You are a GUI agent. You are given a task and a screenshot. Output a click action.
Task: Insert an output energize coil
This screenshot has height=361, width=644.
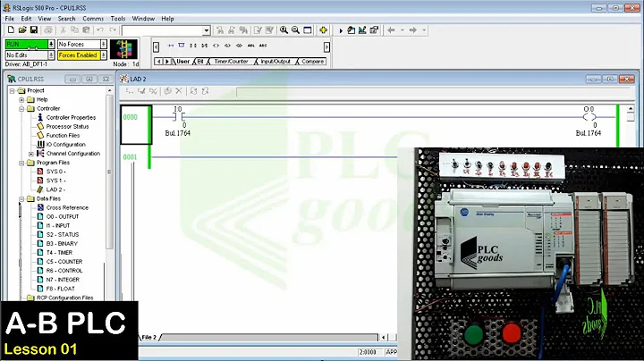[x=216, y=46]
